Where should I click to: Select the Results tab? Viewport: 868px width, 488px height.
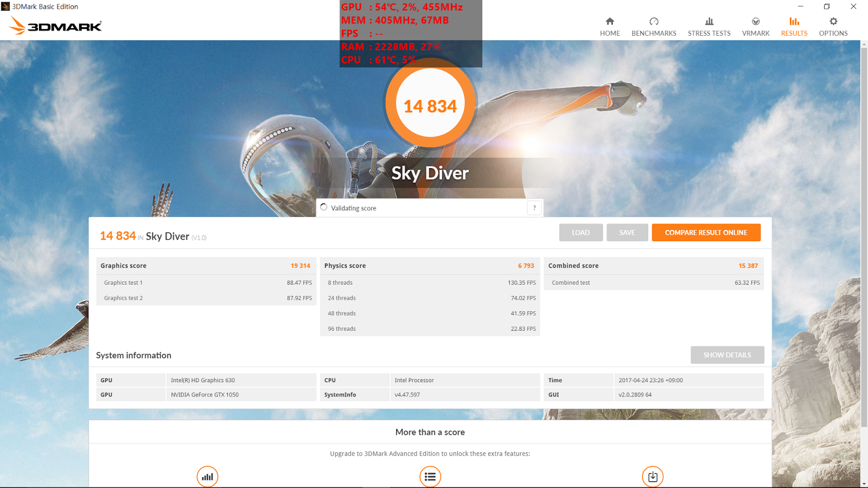[794, 27]
